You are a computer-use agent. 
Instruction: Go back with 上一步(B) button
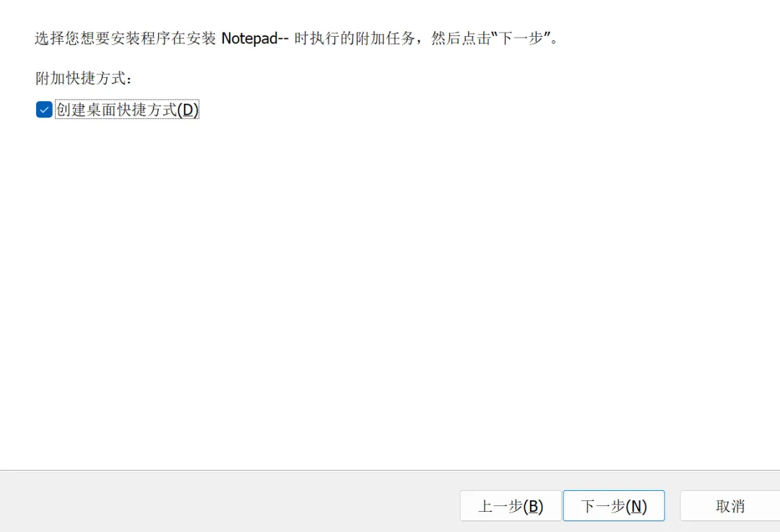point(511,505)
